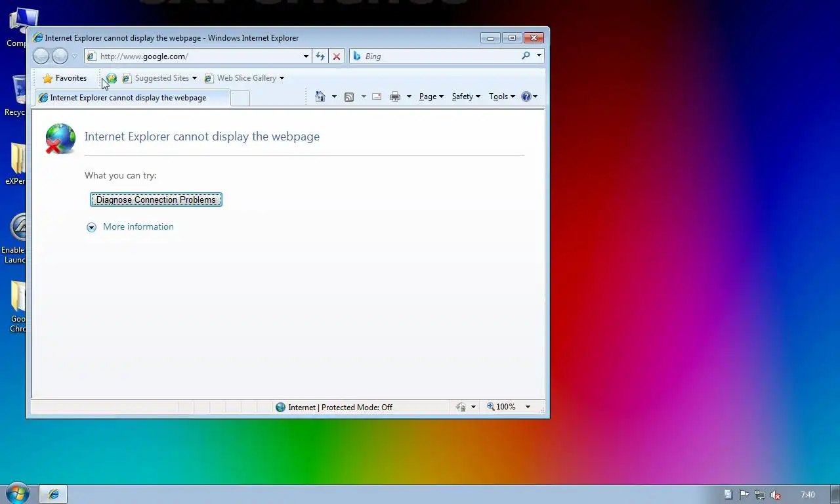Screen dimensions: 840x504
Task: Click the RSS Feeds icon
Action: 349,96
